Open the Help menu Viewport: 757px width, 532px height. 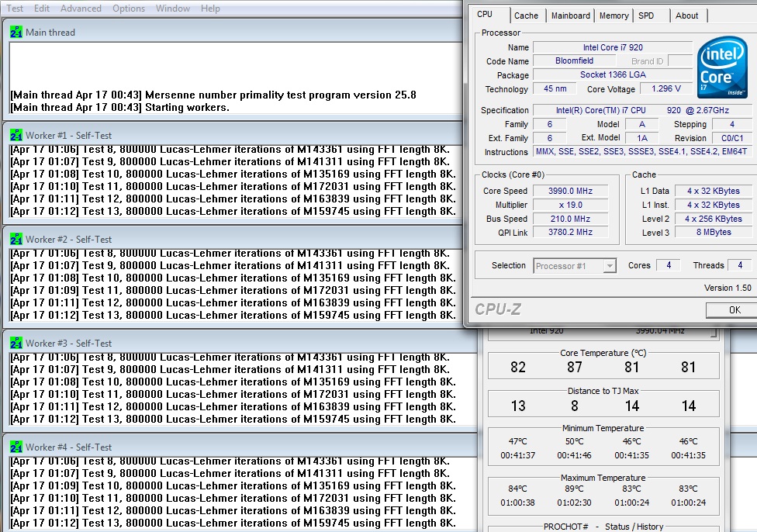210,9
